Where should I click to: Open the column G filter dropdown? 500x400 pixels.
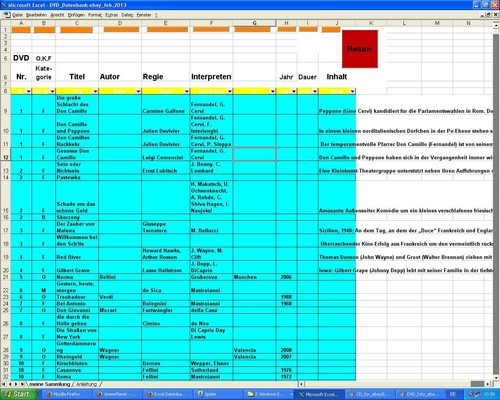(x=273, y=91)
